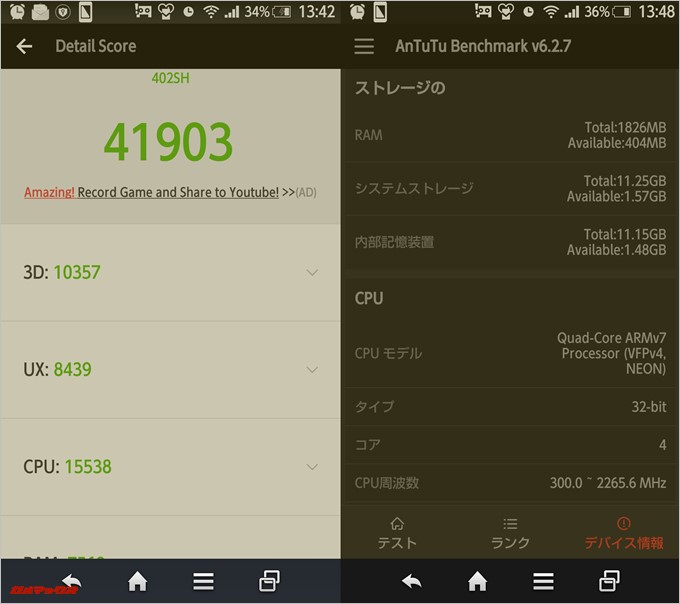Tap Android home button on right phone
This screenshot has width=680, height=604.
(x=477, y=581)
